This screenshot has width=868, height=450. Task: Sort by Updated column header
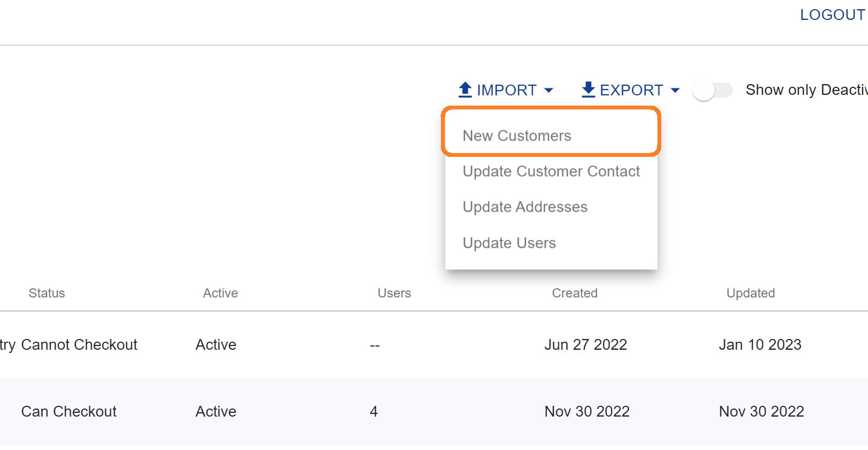(x=751, y=293)
